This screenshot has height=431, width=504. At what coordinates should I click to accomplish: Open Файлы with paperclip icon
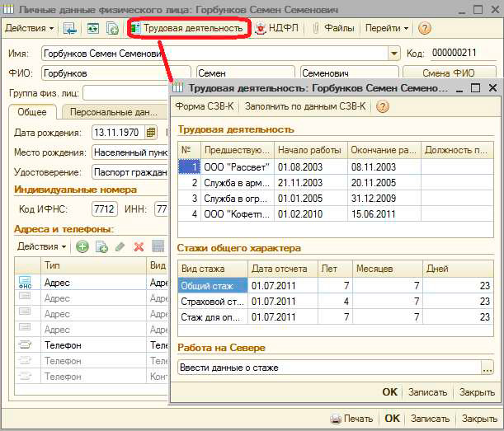click(333, 28)
